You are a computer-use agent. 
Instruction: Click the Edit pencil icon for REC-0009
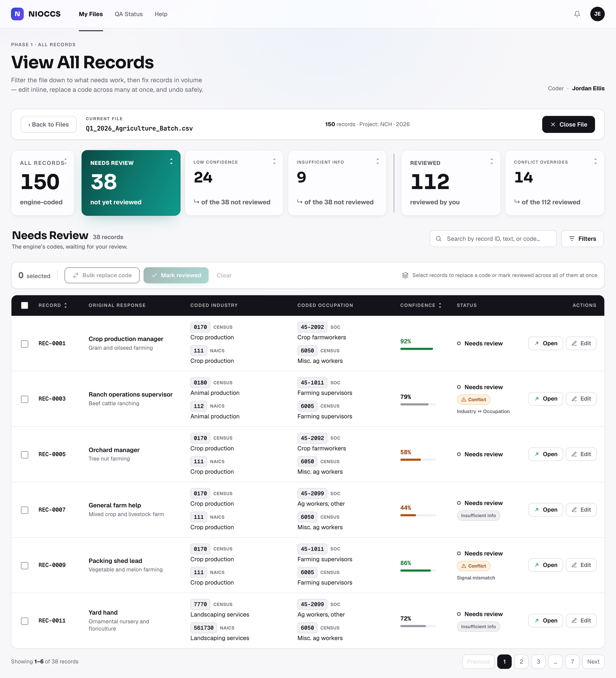574,565
